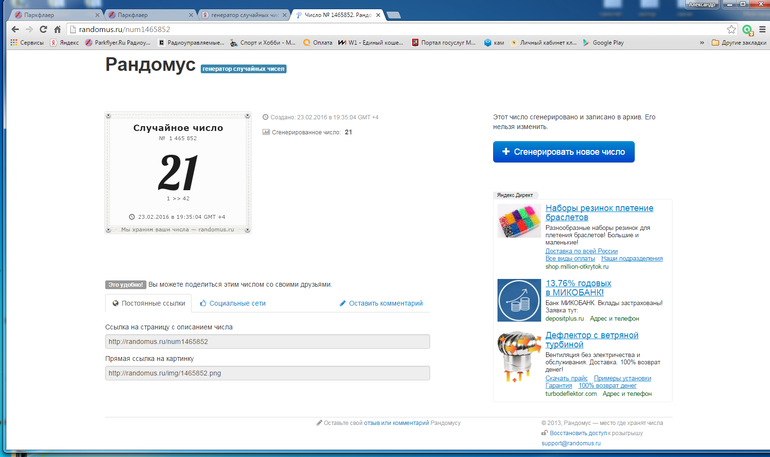The image size is (770, 457).
Task: Bookmark this page with the star icon
Action: [732, 30]
